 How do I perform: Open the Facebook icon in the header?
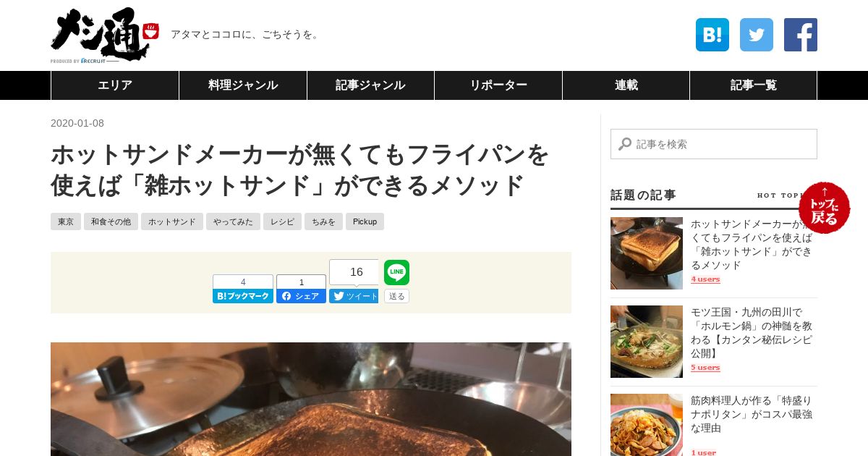(801, 35)
